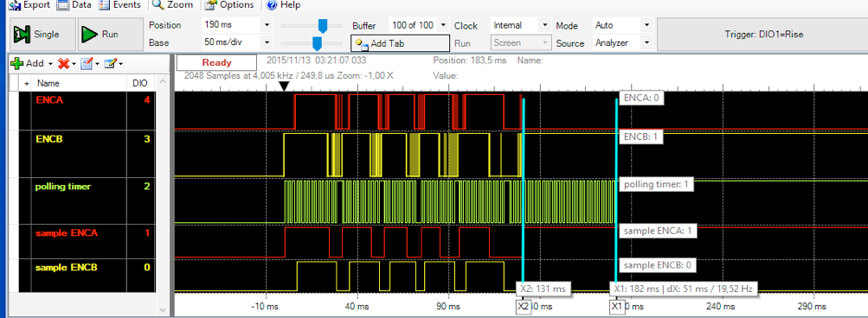Click the Add Tab button
The image size is (868, 318).
[x=400, y=43]
